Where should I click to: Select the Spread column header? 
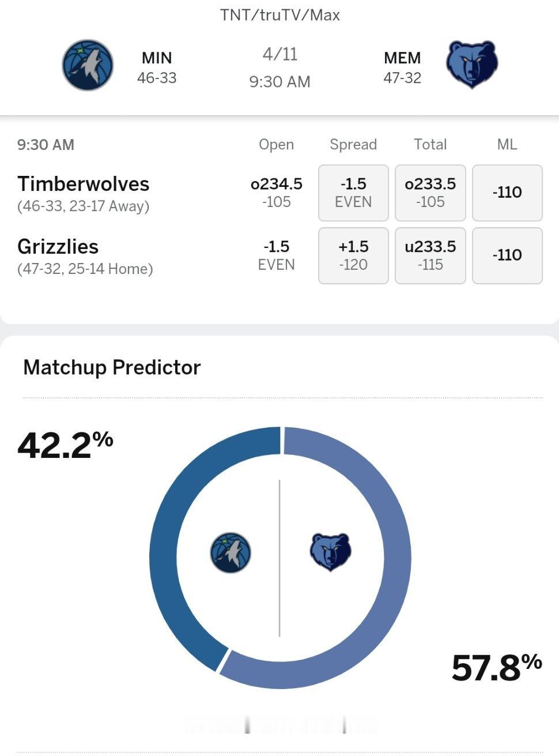click(x=353, y=144)
